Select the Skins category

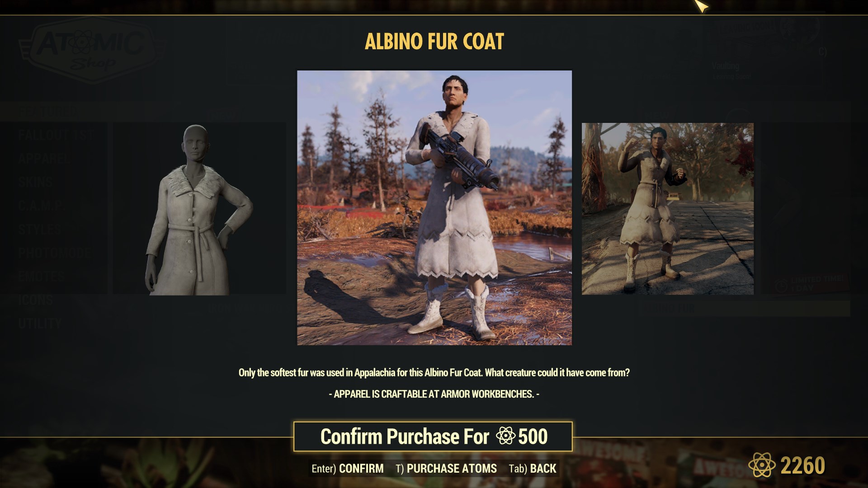35,182
